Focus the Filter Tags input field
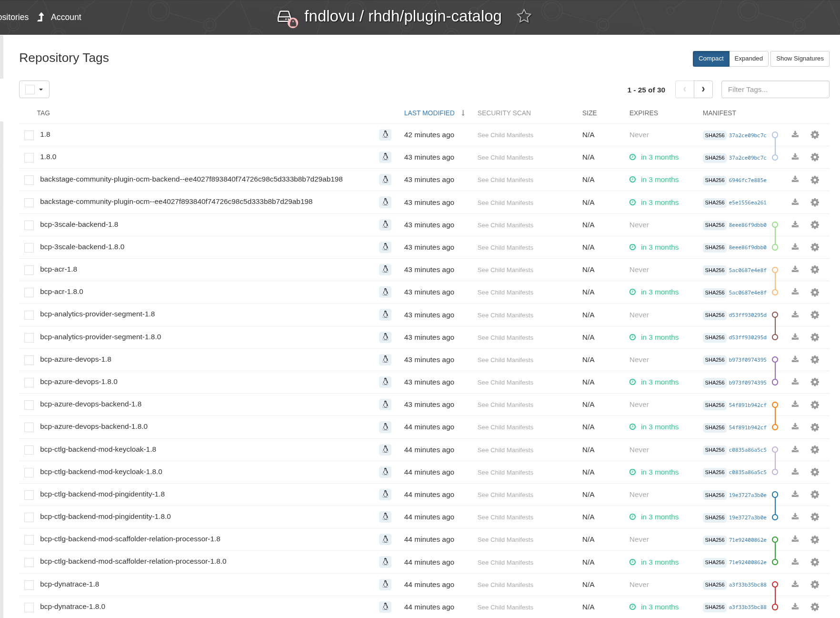Viewport: 840px width, 618px height. pyautogui.click(x=775, y=90)
